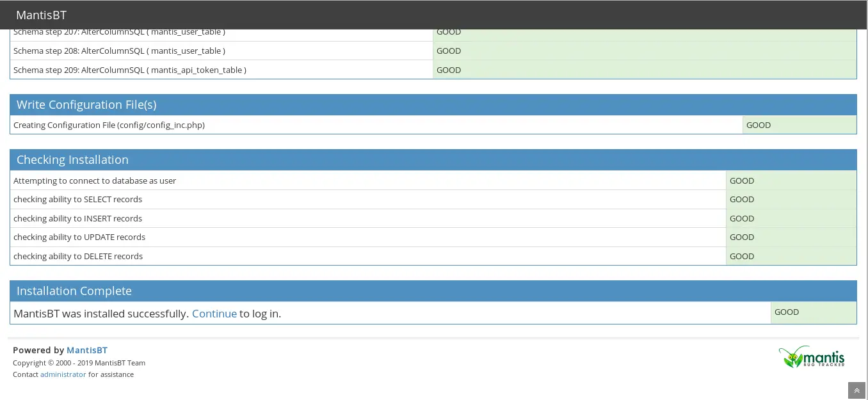Open the MantisBT website link in the footer
The height and width of the screenshot is (400, 868).
(86, 350)
